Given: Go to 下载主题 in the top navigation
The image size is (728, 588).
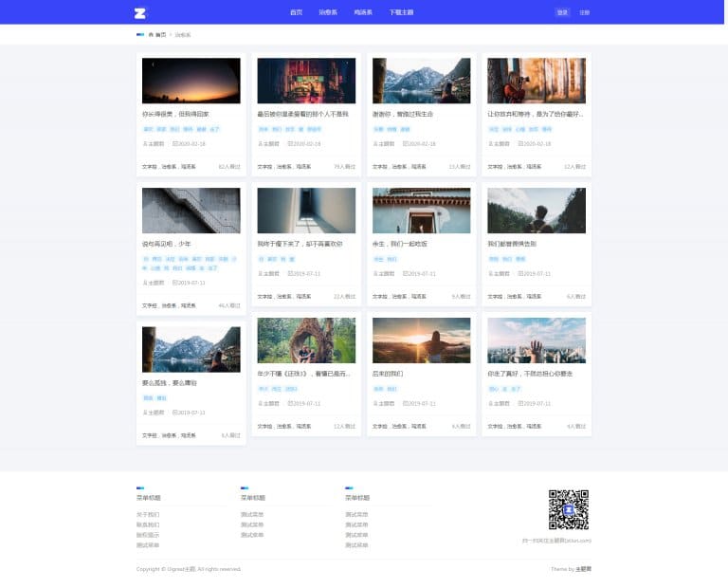Looking at the screenshot, I should [x=401, y=12].
